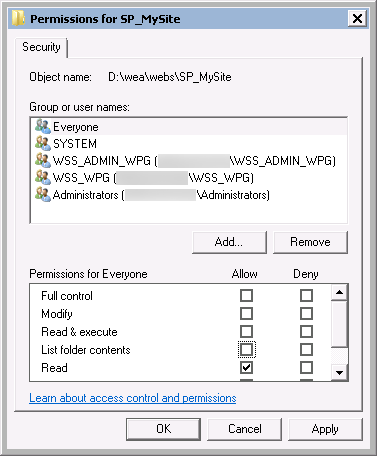Click the Remove button

(310, 242)
